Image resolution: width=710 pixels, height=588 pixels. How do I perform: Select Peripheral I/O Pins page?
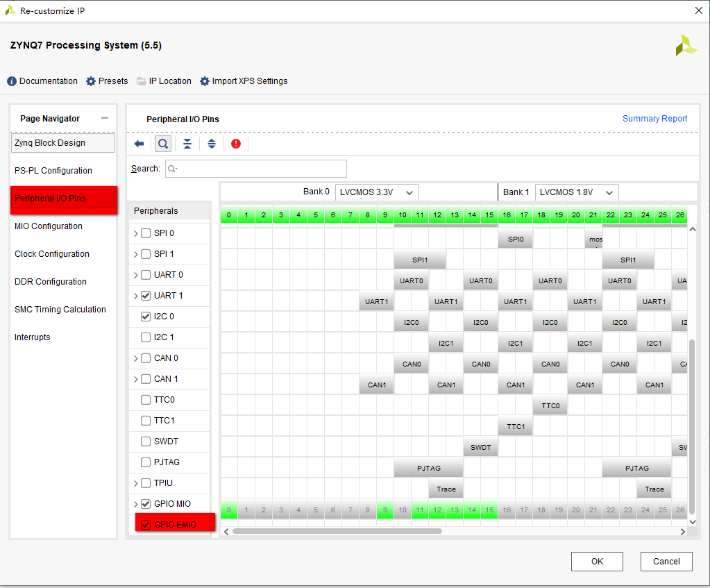pos(64,199)
